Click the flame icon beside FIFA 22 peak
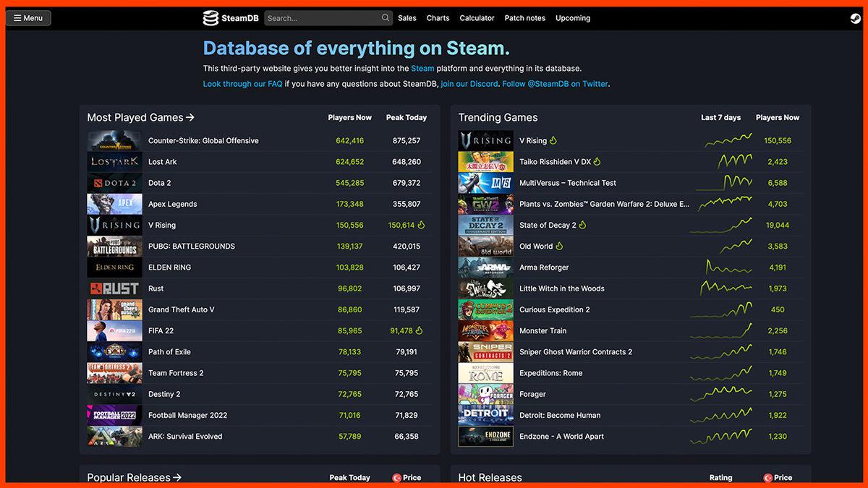Screen dimensions: 868x488 (420, 330)
